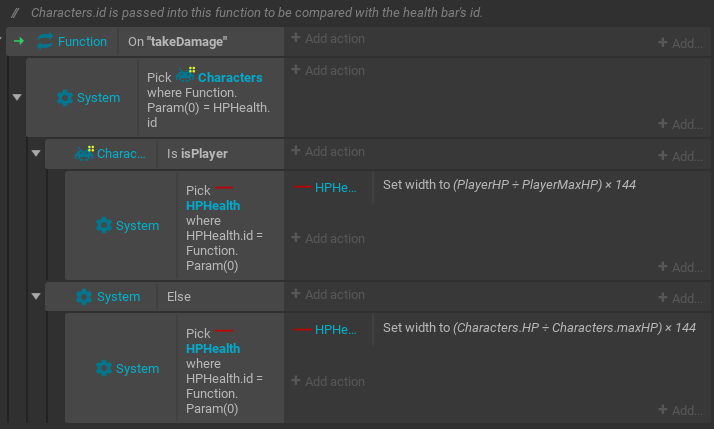Select Set width Characters.HP action
This screenshot has width=714, height=429.
coord(539,327)
